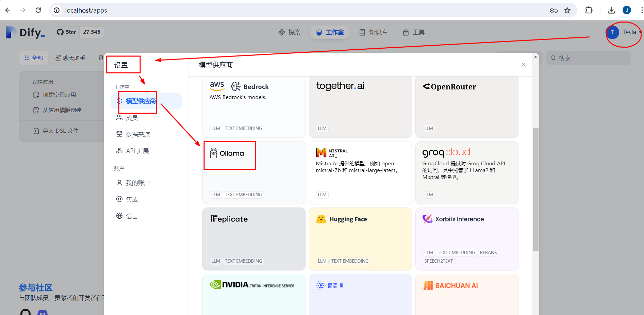Click Xorbits SPEECH2TEXT tag
This screenshot has width=644, height=315.
point(439,261)
